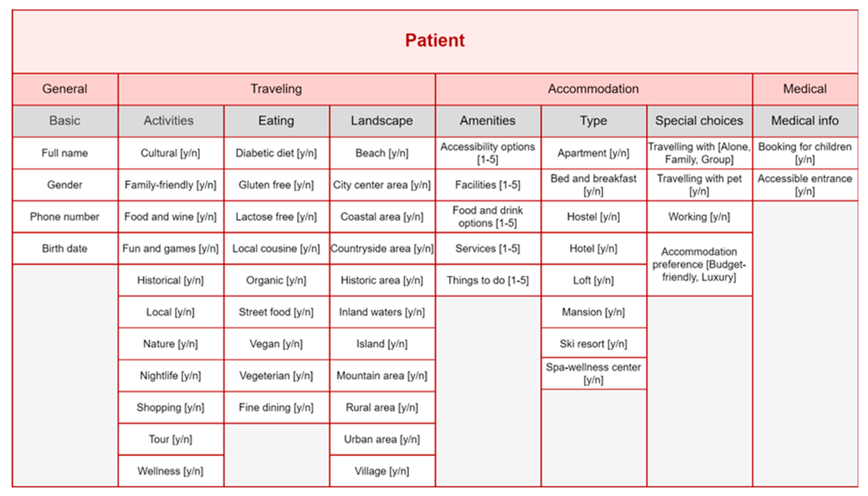868x496 pixels.
Task: Click the Booking for children [y/n] cell
Action: (x=805, y=153)
